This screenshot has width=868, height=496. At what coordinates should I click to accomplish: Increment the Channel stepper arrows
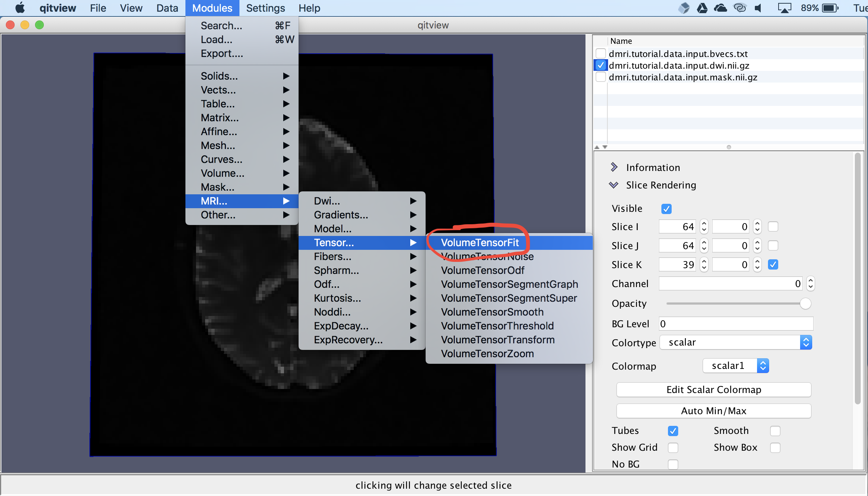pos(811,281)
